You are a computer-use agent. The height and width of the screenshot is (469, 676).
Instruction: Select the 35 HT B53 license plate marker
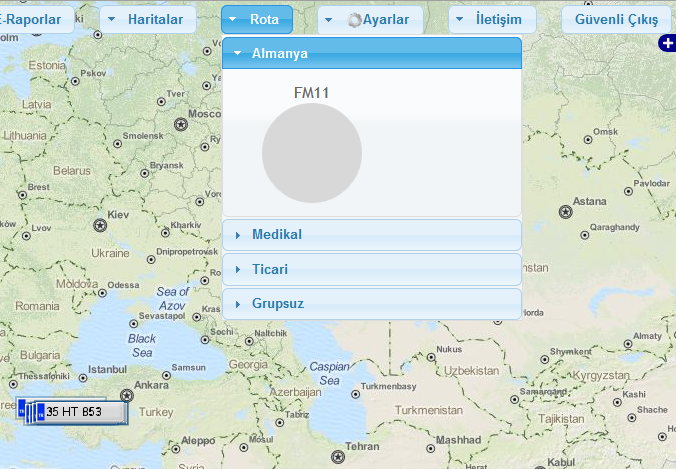78,412
